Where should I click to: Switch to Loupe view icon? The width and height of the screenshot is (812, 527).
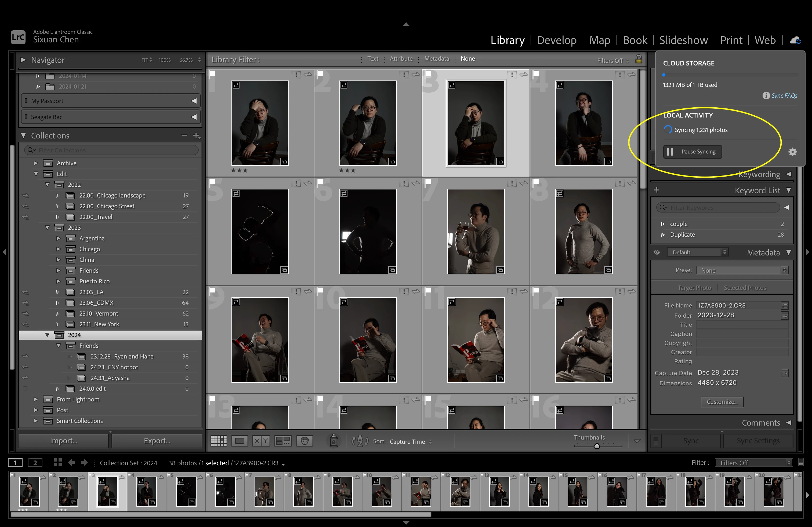[x=240, y=441]
